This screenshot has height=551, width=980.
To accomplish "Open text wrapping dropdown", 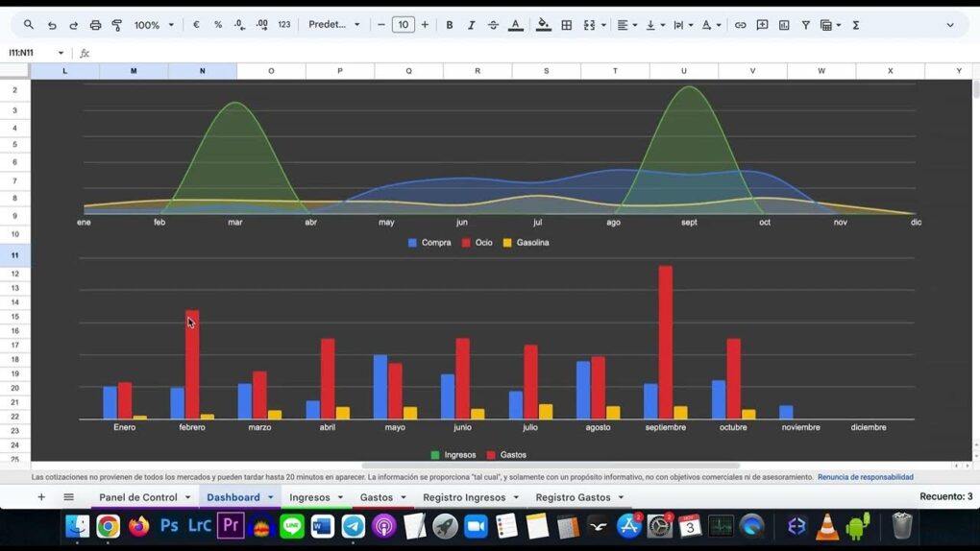I will coord(682,25).
